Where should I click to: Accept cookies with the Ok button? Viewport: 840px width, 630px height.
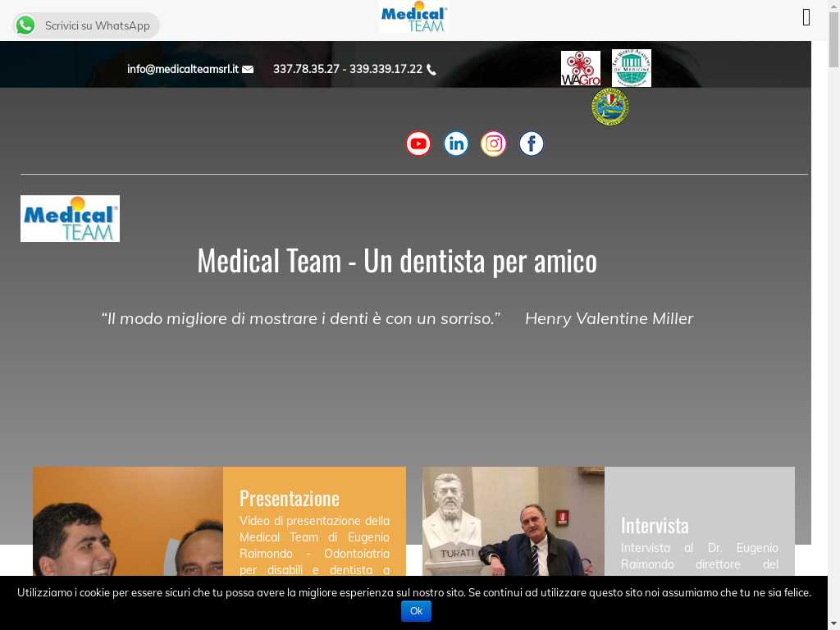coord(416,610)
